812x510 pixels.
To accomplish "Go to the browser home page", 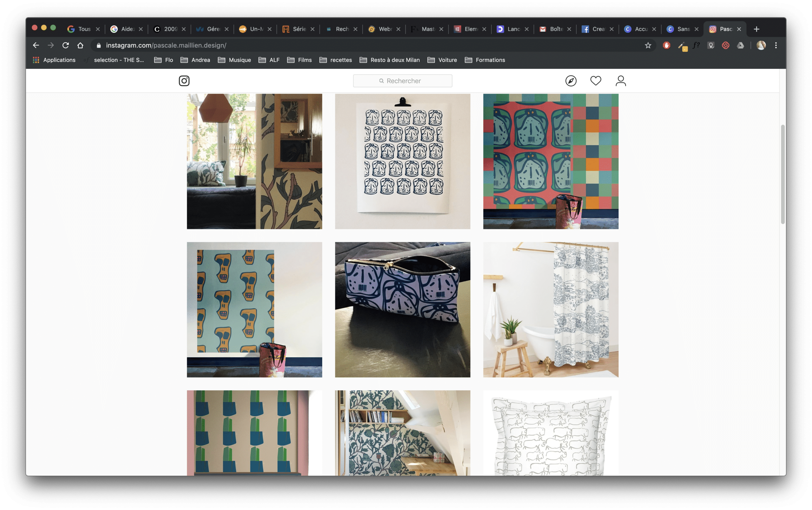I will point(80,45).
